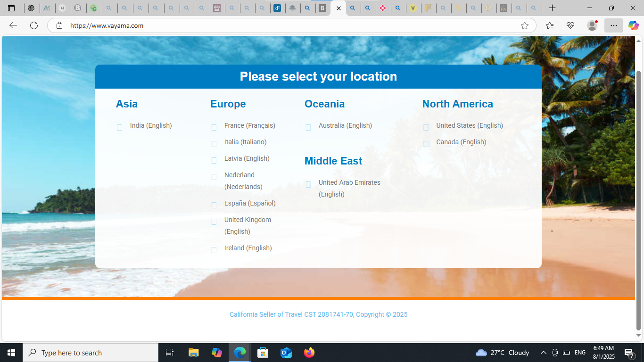This screenshot has height=362, width=644.
Task: Switch to the orange F icon tab
Action: click(428, 8)
